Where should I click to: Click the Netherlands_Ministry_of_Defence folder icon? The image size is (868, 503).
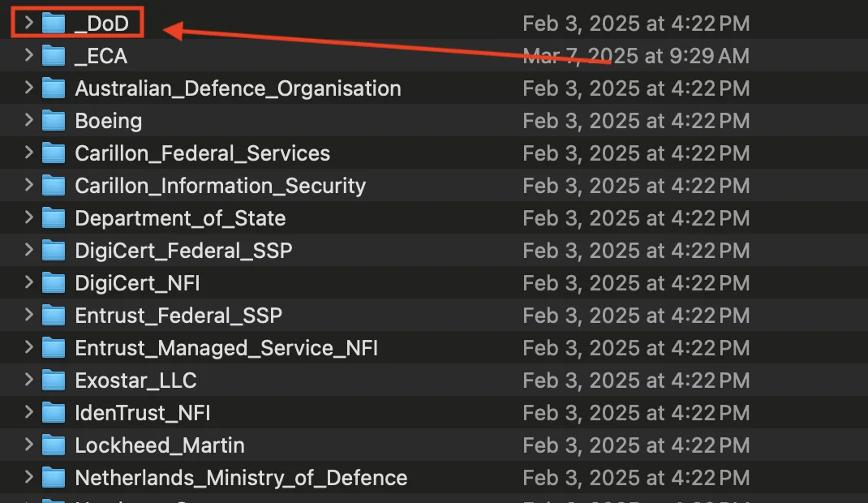pos(54,478)
